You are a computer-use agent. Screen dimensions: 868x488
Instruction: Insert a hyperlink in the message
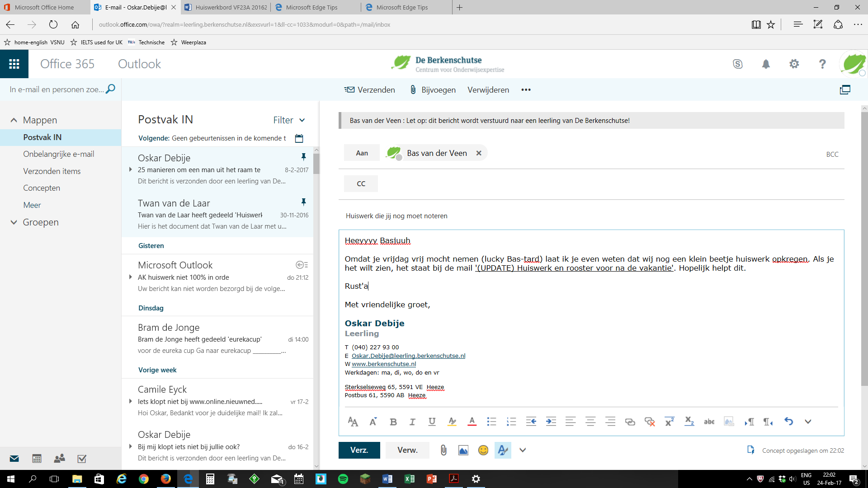630,422
